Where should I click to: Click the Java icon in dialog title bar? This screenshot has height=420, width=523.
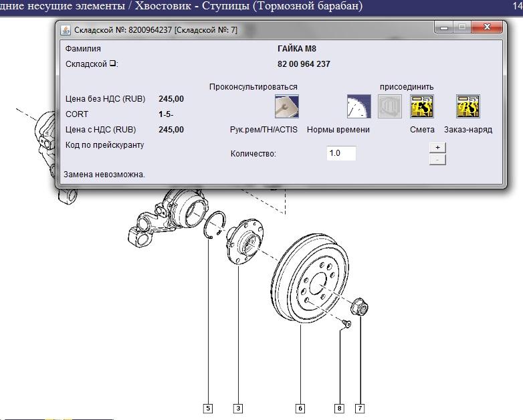[x=66, y=29]
